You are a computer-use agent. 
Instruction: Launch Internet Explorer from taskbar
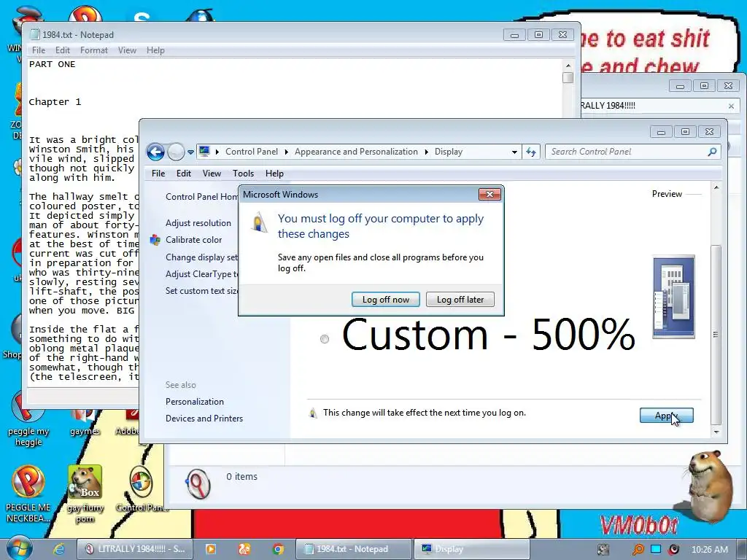58,549
